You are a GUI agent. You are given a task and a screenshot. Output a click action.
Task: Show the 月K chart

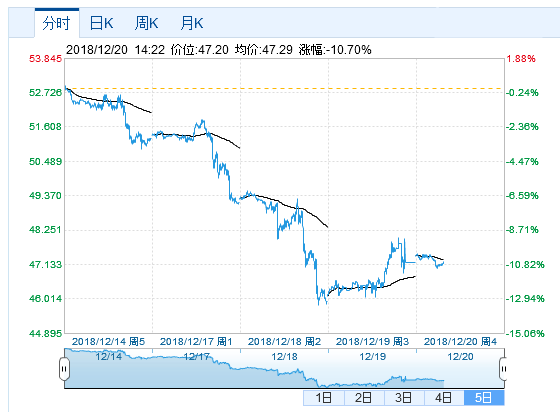[191, 23]
